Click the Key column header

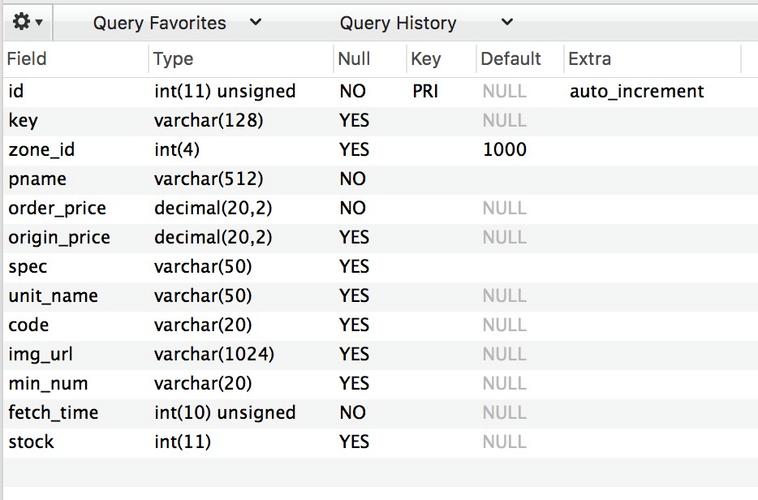(425, 59)
